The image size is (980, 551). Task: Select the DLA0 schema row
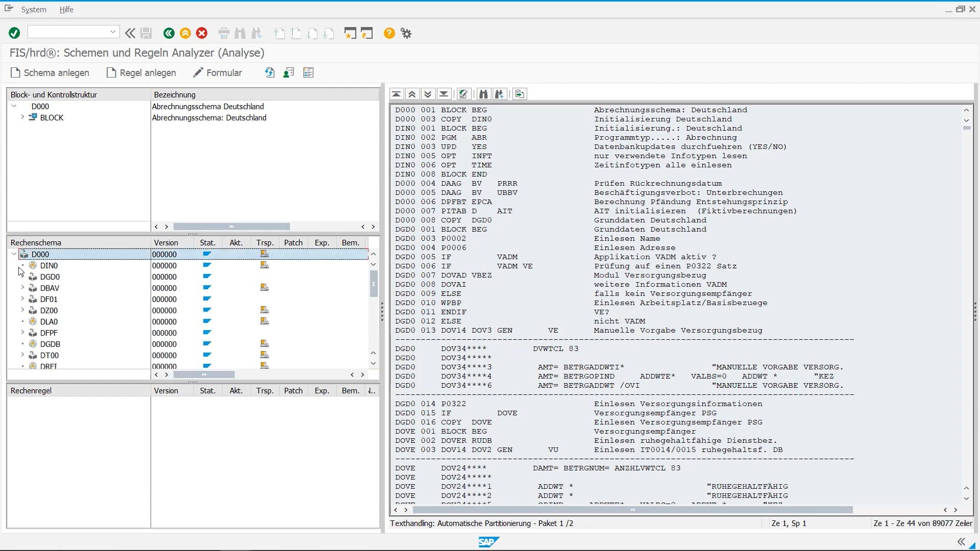pos(48,321)
